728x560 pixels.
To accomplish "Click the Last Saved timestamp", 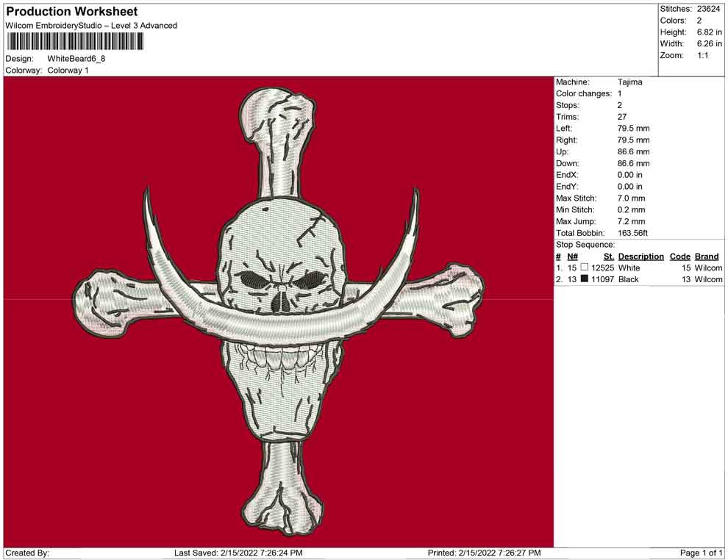I will (238, 553).
